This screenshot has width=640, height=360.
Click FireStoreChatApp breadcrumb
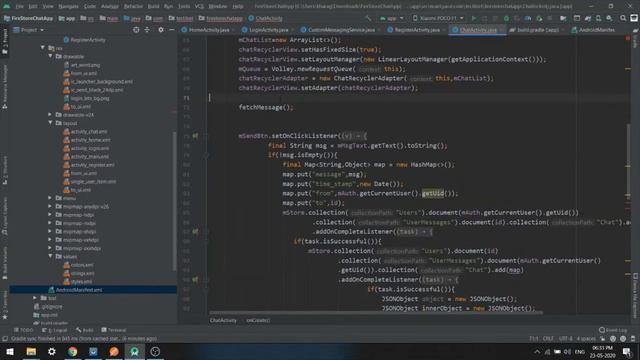29,18
